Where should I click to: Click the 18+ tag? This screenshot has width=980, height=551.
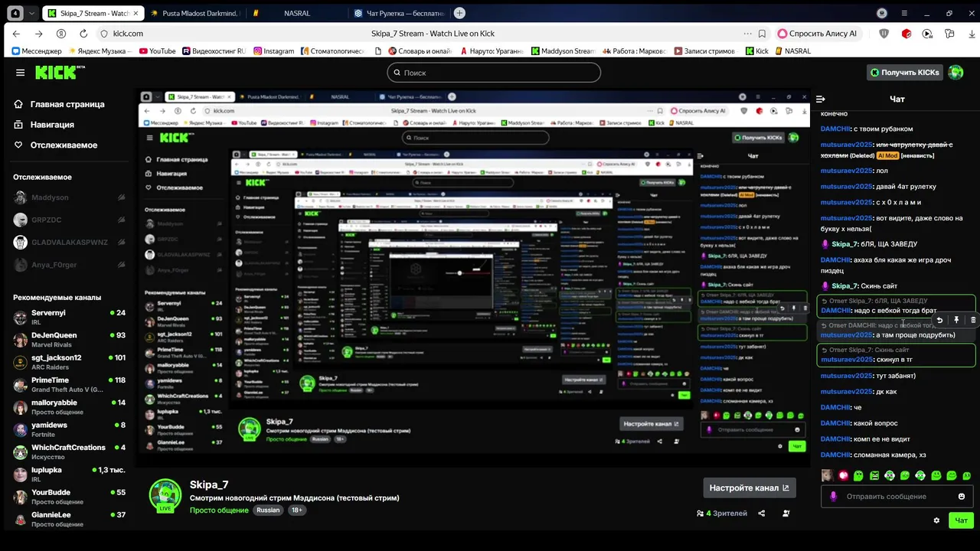297,510
